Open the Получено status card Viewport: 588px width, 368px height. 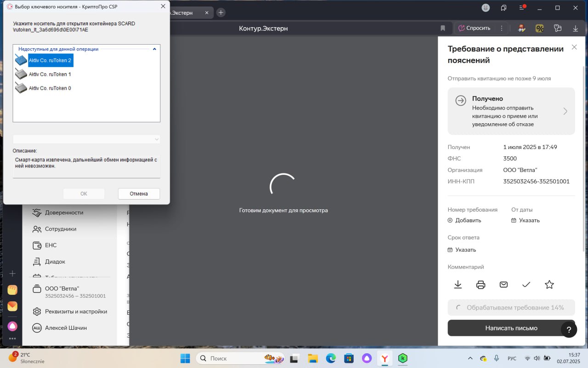point(511,111)
